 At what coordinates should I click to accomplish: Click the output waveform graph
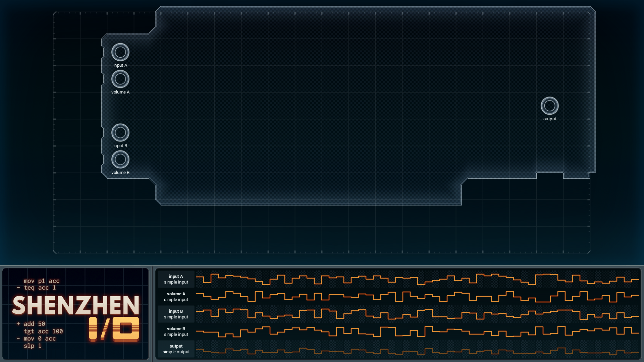coord(417,349)
